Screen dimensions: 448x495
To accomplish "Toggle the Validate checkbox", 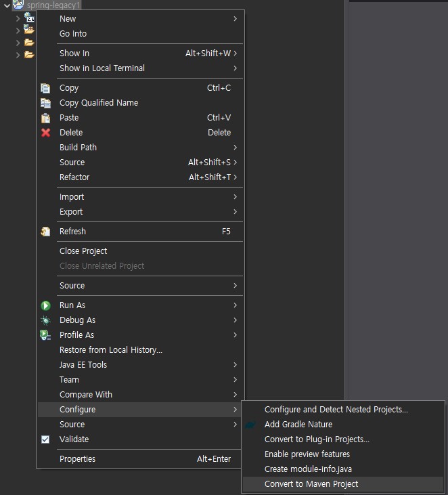I will (x=45, y=439).
